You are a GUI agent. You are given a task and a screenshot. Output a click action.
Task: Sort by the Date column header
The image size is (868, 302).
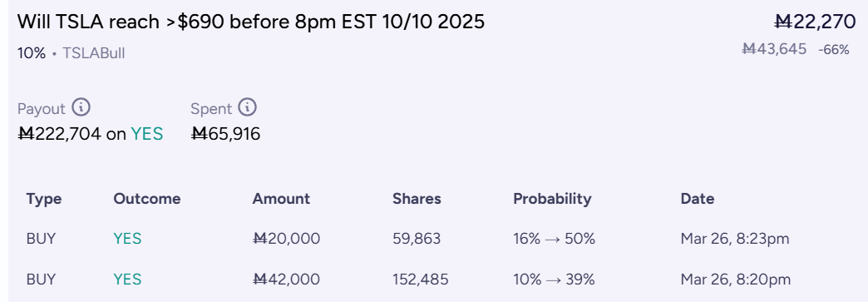click(x=698, y=198)
